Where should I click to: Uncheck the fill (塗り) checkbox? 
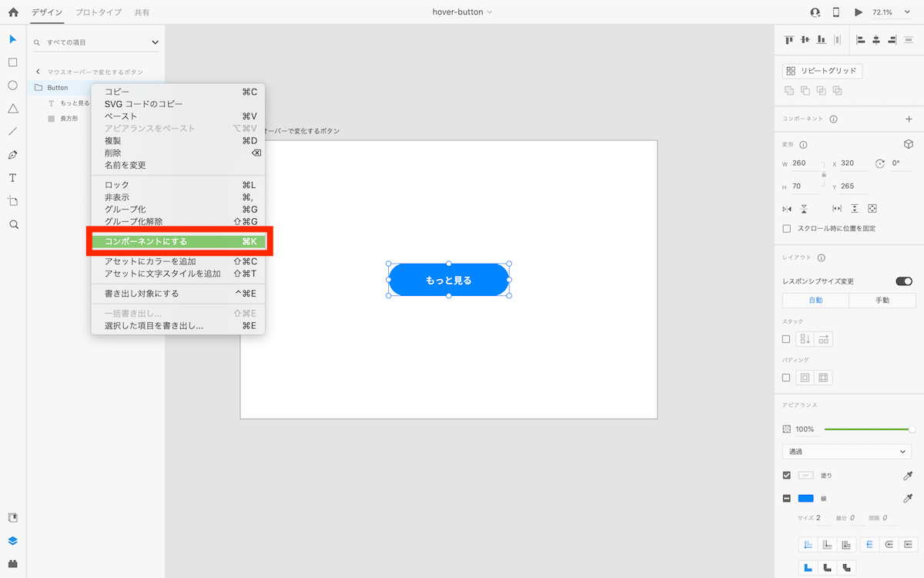(786, 476)
